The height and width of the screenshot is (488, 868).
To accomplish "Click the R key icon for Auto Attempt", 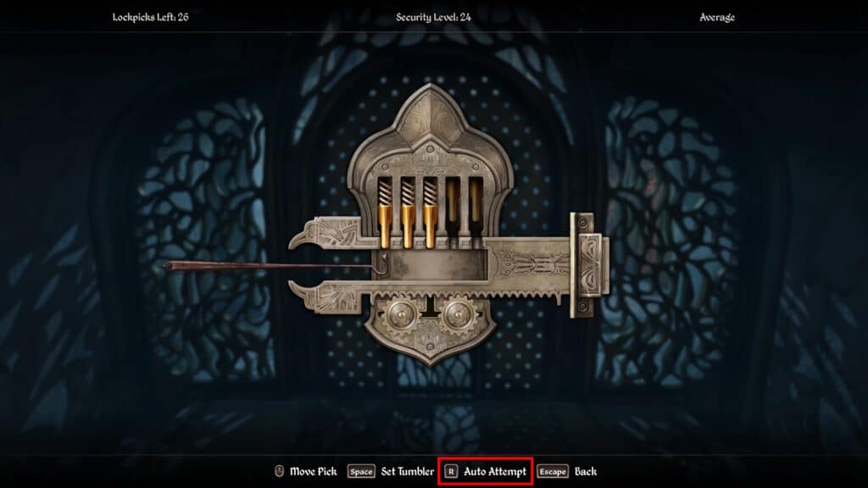I will pos(451,472).
